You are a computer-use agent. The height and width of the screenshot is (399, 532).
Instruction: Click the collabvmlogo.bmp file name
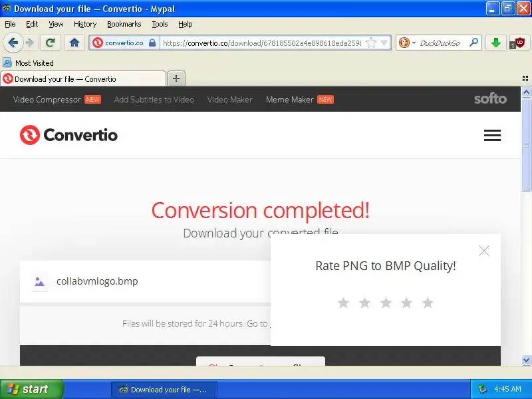[97, 281]
